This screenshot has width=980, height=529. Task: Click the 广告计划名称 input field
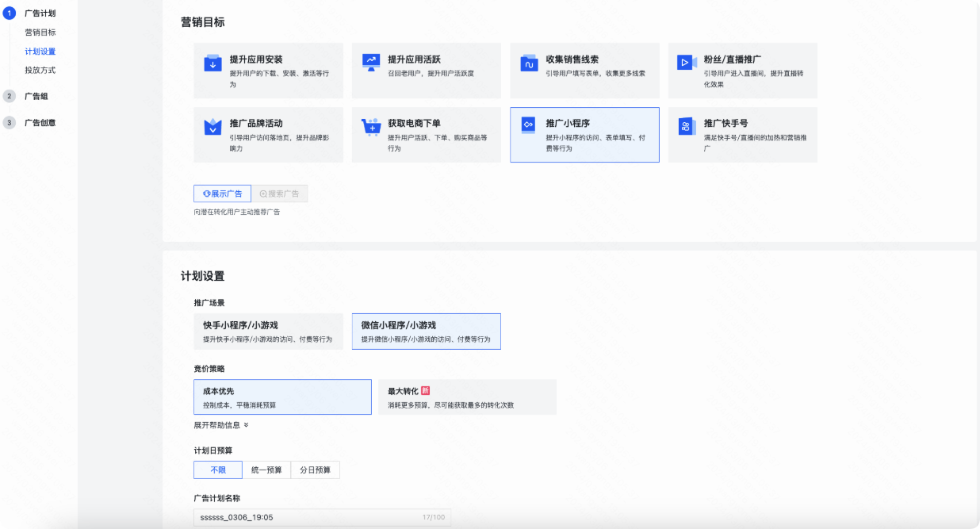coord(322,517)
